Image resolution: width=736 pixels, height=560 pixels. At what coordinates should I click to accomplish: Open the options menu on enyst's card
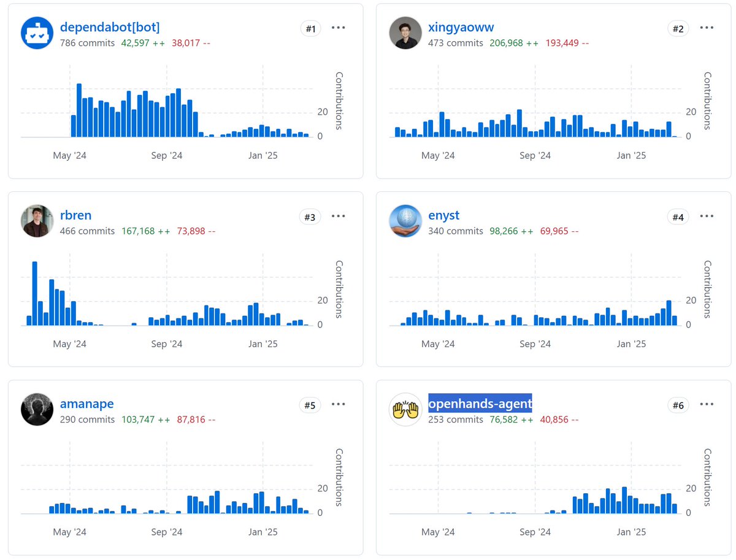(x=707, y=216)
